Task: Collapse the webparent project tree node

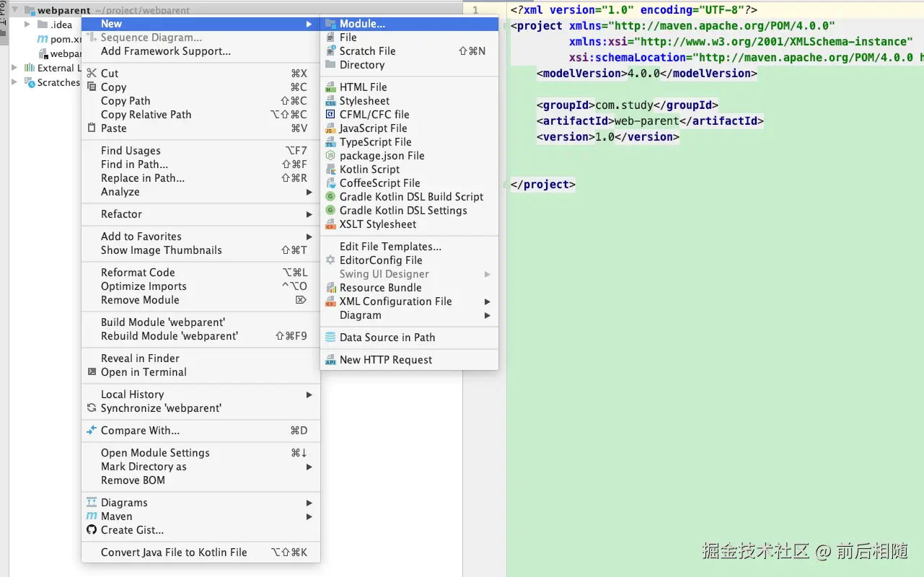Action: (14, 11)
